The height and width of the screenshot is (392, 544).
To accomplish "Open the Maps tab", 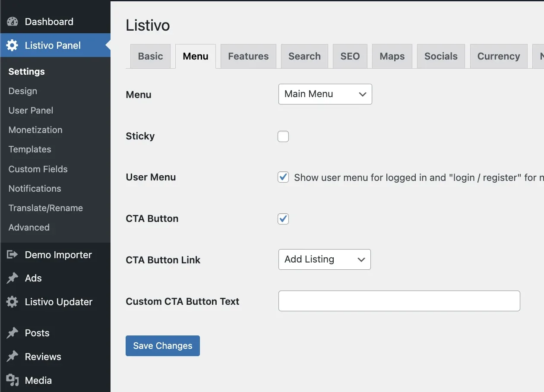I will [392, 56].
